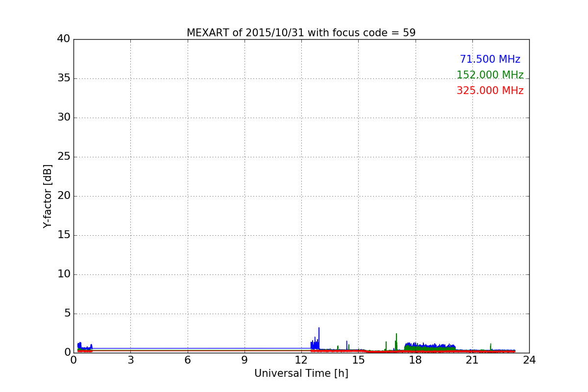
Task: Select the 325.000 MHz legend label
Action: tap(490, 91)
